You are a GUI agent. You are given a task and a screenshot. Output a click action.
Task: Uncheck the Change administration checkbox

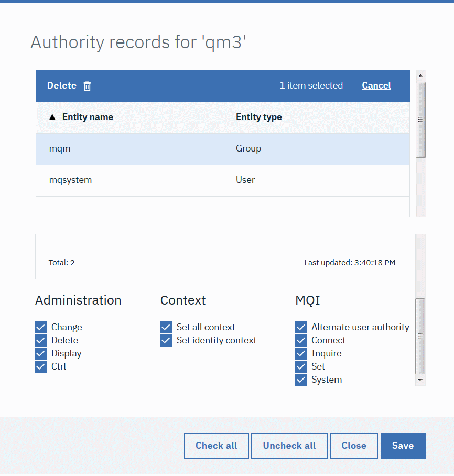point(41,327)
